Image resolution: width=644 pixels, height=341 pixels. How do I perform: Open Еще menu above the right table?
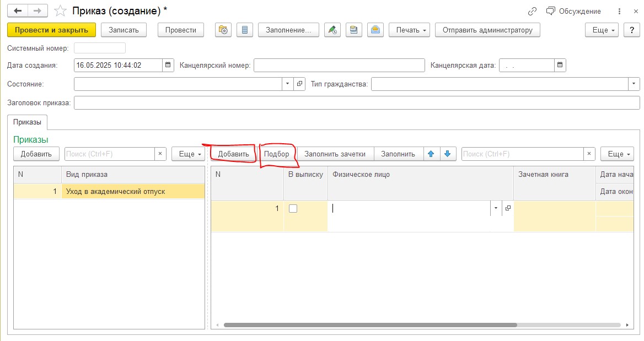point(617,154)
